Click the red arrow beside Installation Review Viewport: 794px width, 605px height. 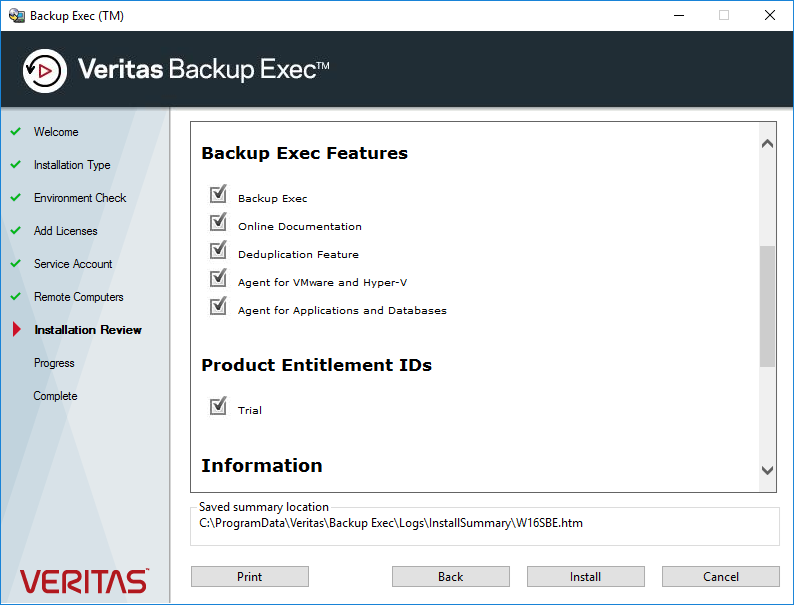point(17,330)
